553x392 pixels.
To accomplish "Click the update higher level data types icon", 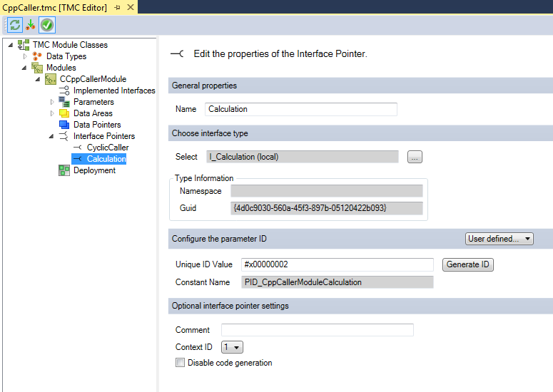I will (x=31, y=25).
